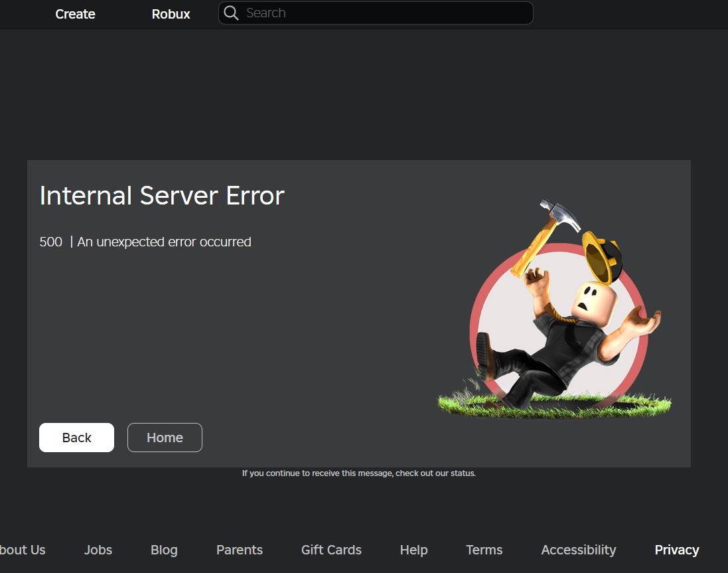Open the Parents footer link

click(x=240, y=550)
